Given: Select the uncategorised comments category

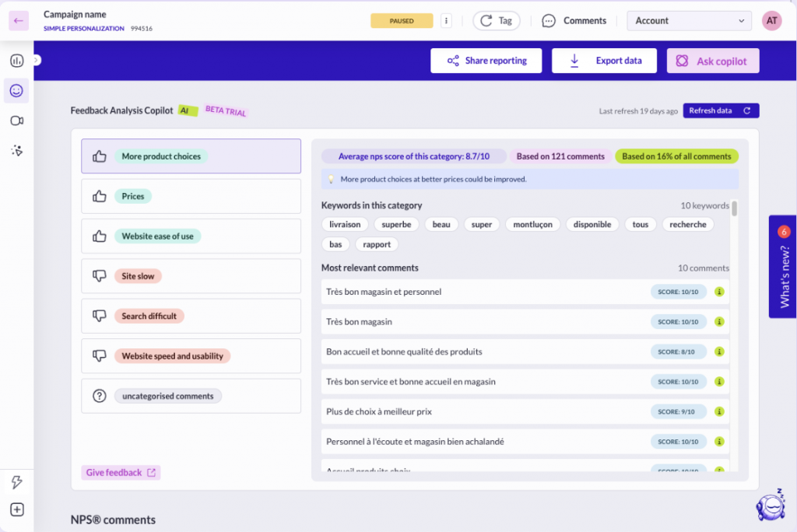Looking at the screenshot, I should [x=191, y=396].
